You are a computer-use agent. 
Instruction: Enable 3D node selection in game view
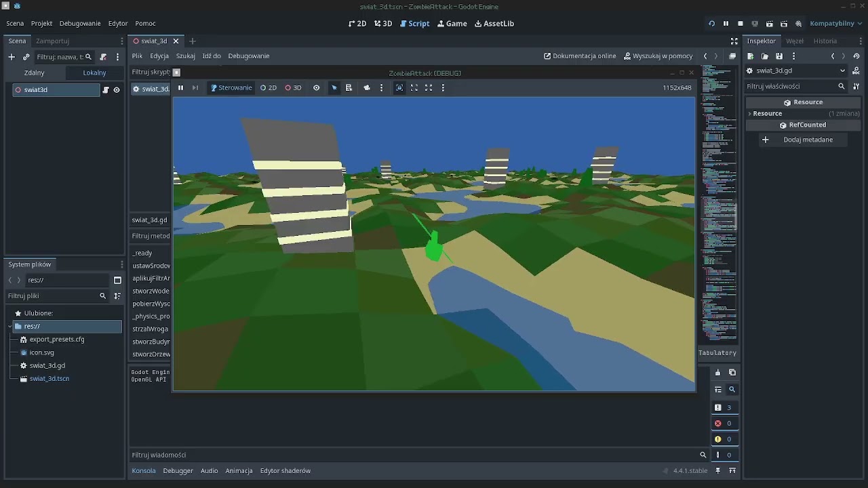pyautogui.click(x=293, y=87)
